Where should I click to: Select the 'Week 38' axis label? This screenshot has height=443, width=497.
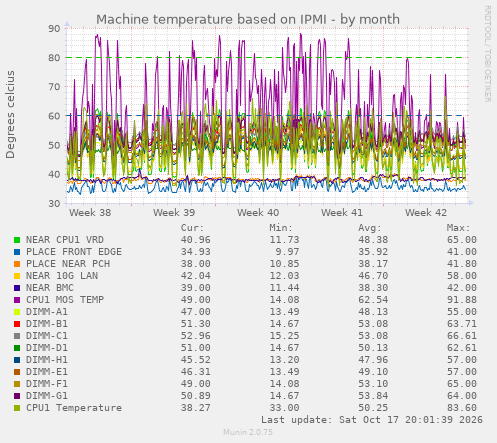point(90,213)
